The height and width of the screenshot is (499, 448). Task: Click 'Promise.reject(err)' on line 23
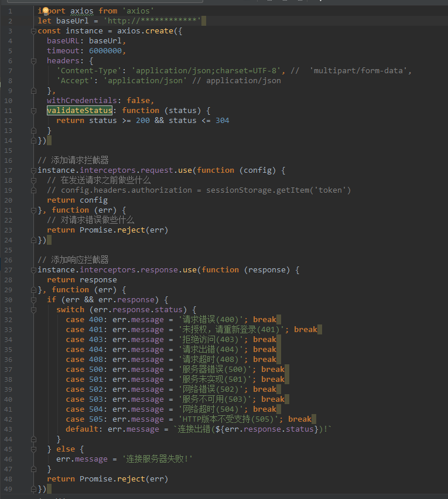[124, 230]
